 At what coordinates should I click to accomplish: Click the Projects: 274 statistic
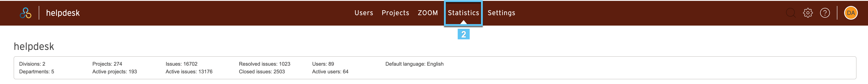pyautogui.click(x=107, y=64)
